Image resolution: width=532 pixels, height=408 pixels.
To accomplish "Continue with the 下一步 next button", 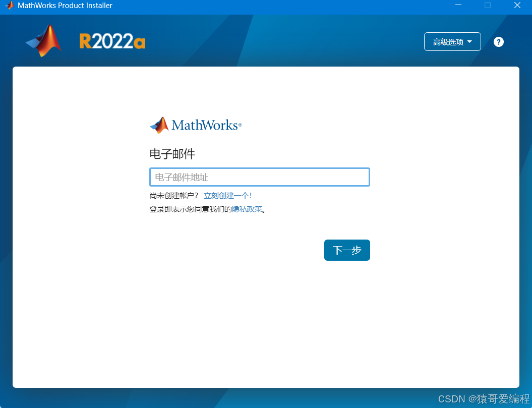I will (347, 250).
